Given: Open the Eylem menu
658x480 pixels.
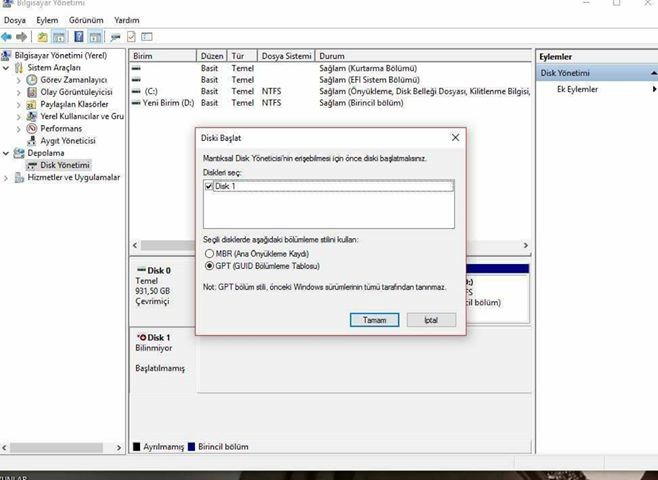Looking at the screenshot, I should tap(47, 20).
